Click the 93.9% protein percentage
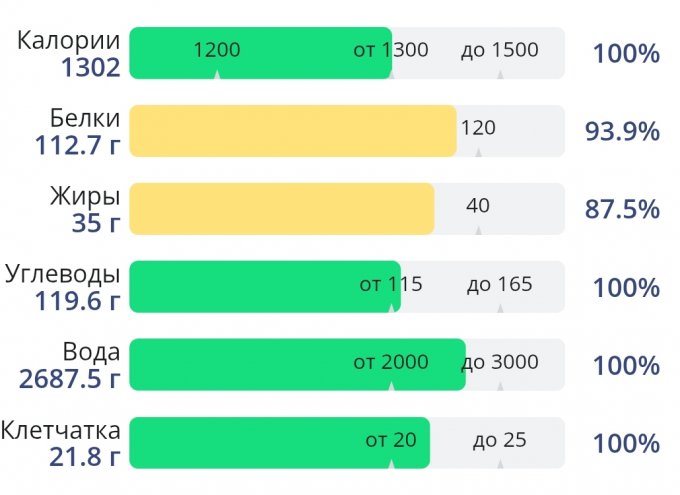This screenshot has width=680, height=495. pos(622,132)
